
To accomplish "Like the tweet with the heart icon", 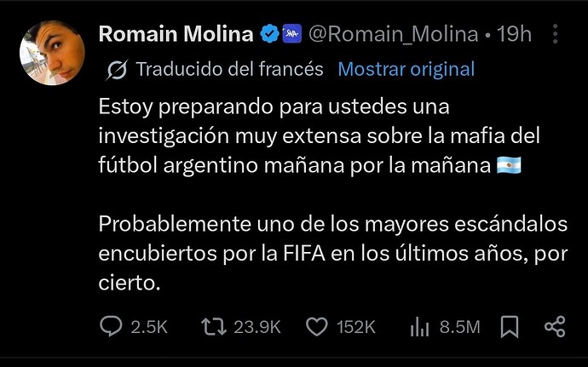I will click(317, 326).
